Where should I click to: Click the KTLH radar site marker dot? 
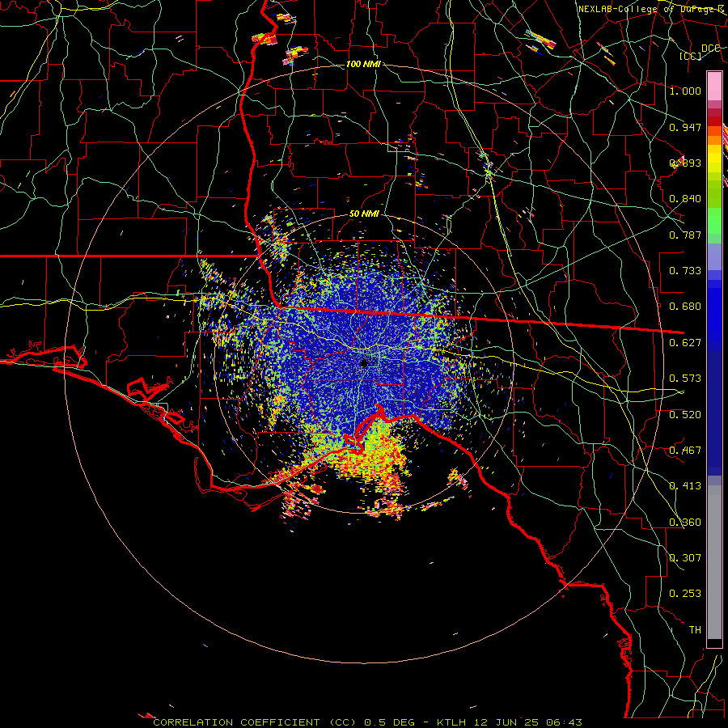(364, 363)
